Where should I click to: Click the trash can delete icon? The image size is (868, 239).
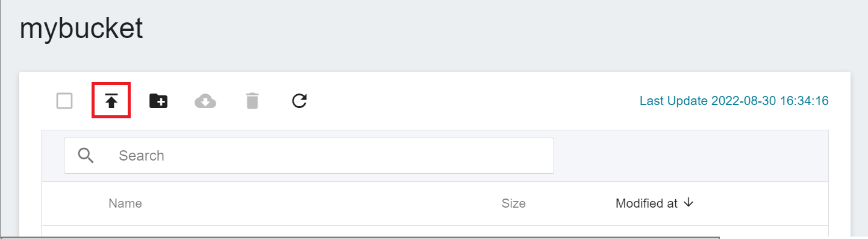click(252, 101)
